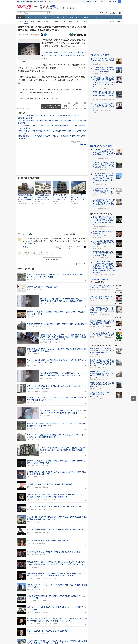Click the back-to-top arrow button
Image resolution: width=138 pixels, height=644 pixels.
[133, 398]
